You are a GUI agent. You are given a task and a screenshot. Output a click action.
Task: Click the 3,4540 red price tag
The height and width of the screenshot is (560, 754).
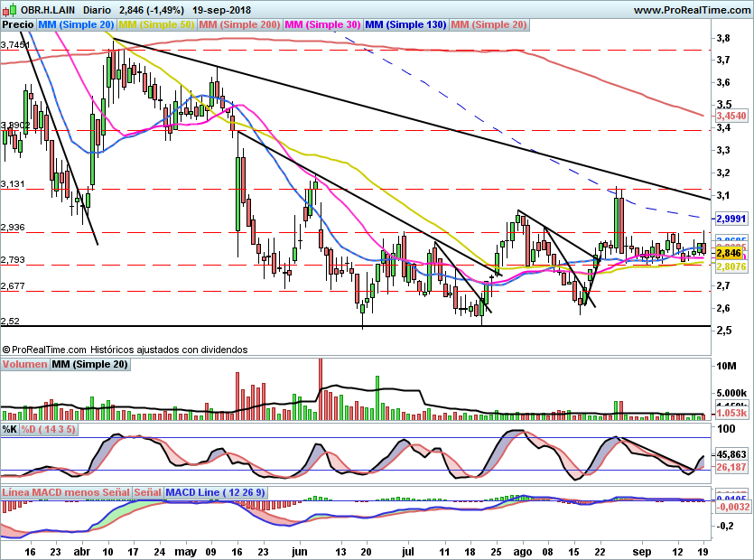pos(731,116)
